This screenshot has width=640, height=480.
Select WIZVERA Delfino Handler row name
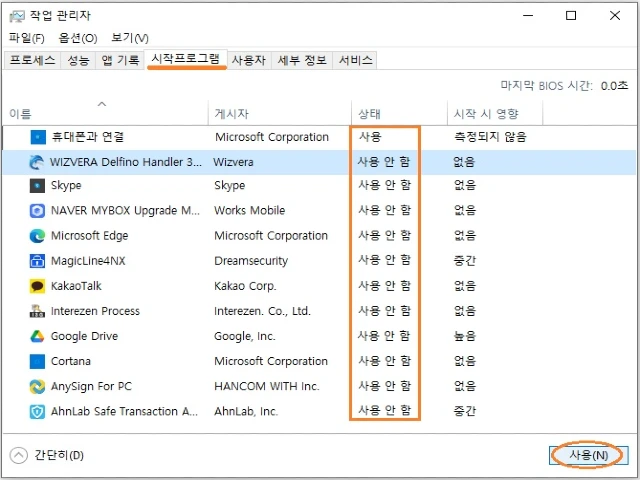click(x=126, y=162)
